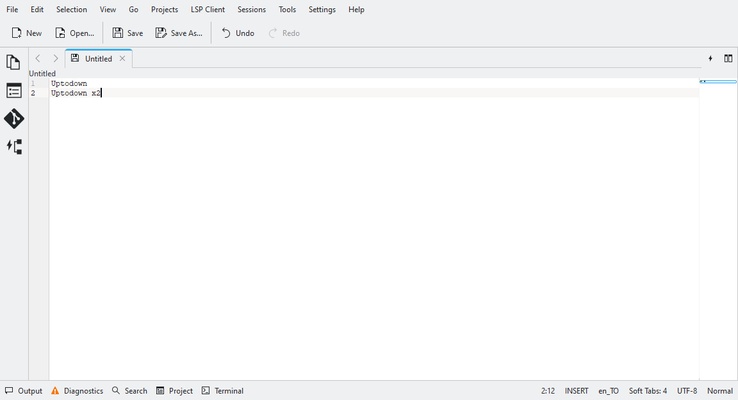Click the Untitled path label above editor

point(42,73)
